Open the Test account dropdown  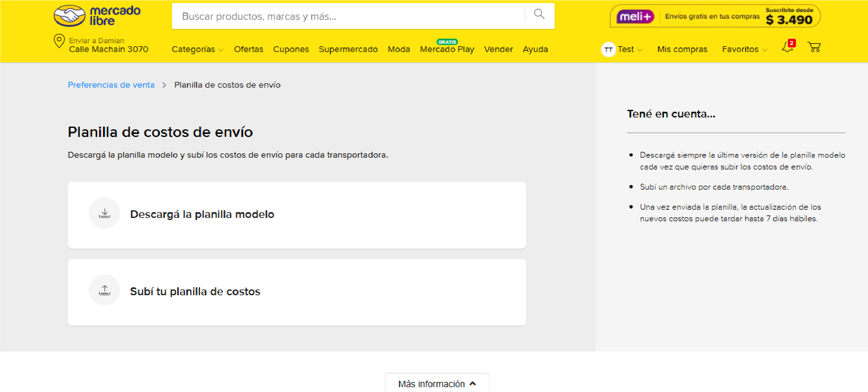(x=629, y=49)
